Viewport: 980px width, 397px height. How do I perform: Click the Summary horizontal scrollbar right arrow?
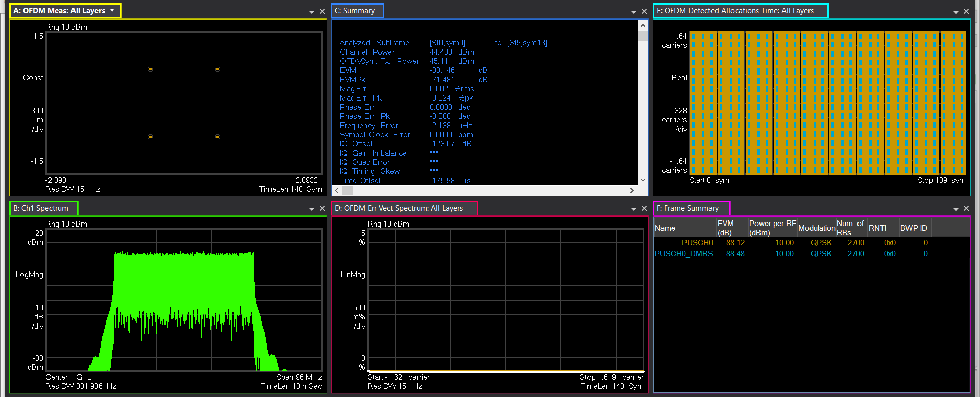point(632,190)
